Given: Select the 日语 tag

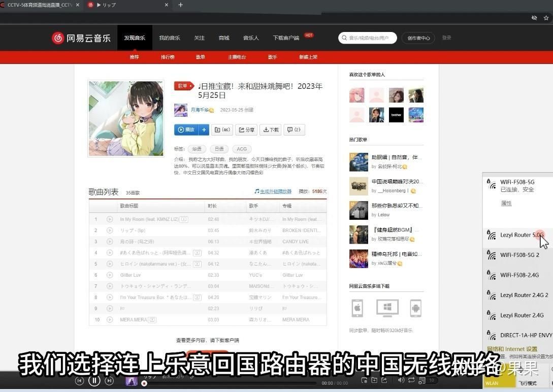Looking at the screenshot, I should coord(219,149).
